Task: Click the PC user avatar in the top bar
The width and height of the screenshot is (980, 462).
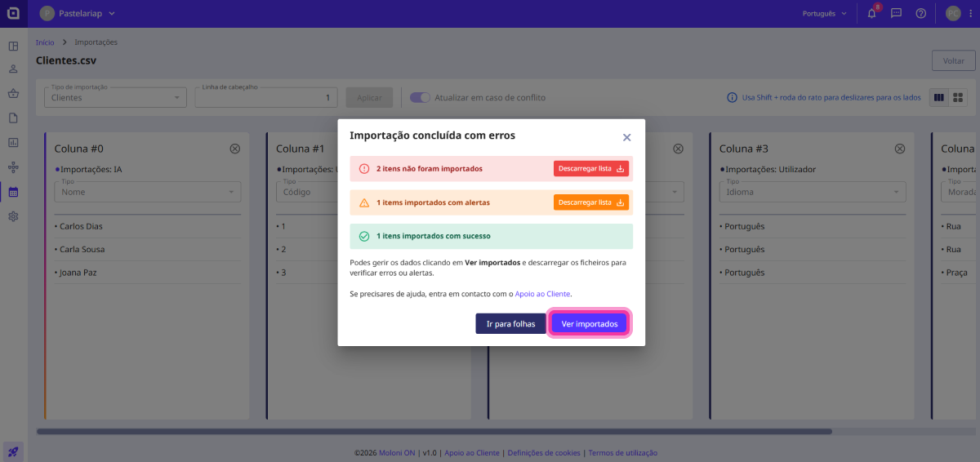Action: point(952,13)
